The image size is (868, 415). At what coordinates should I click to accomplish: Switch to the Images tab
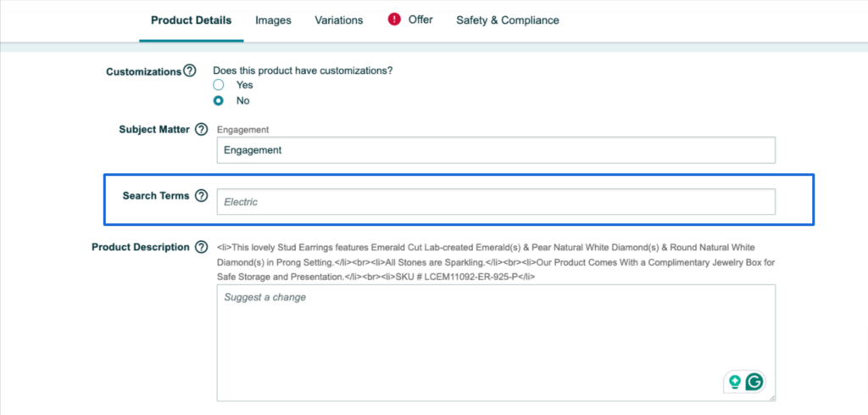[x=273, y=20]
